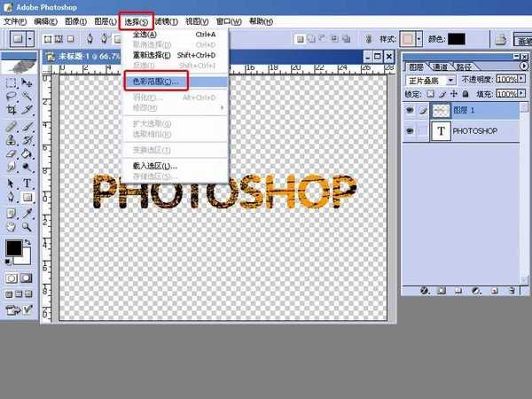
Task: Select the Healing Brush tool
Action: point(12,126)
